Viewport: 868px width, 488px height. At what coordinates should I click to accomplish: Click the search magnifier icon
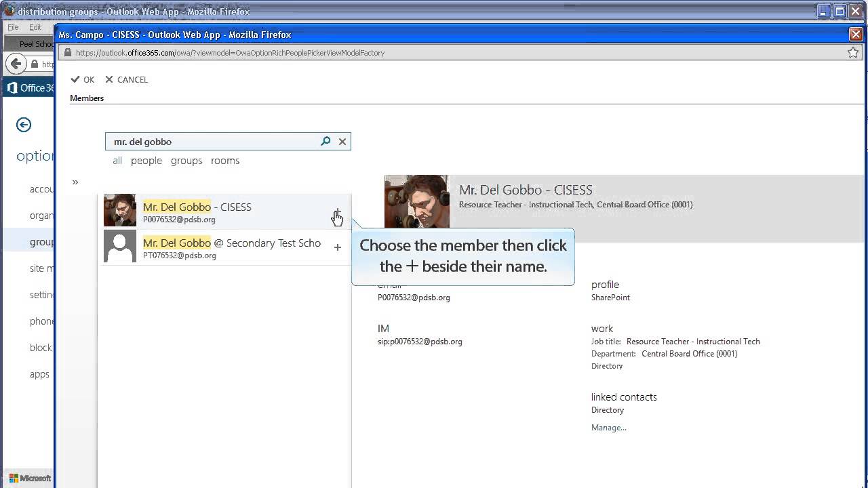[x=325, y=141]
